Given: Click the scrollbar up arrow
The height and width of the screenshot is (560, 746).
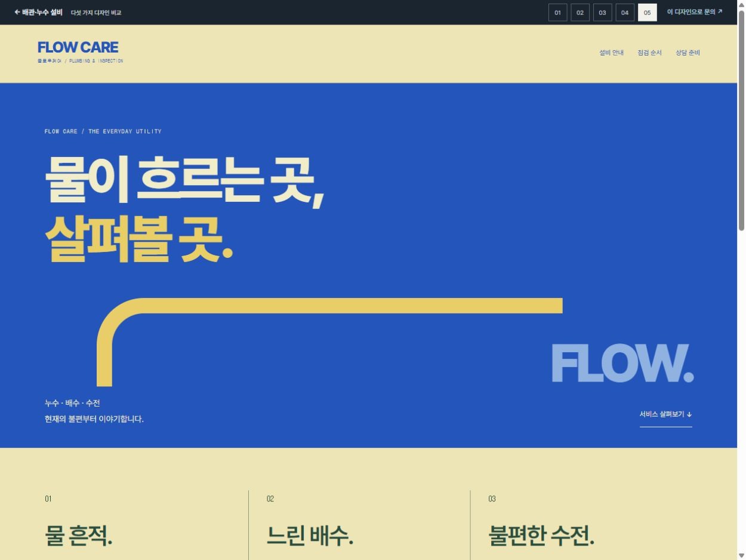Looking at the screenshot, I should click(742, 4).
